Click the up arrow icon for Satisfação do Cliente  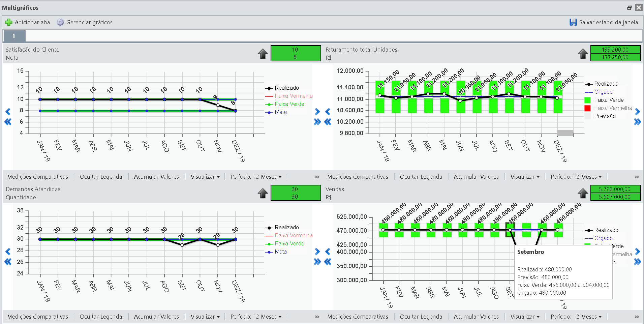pyautogui.click(x=263, y=54)
